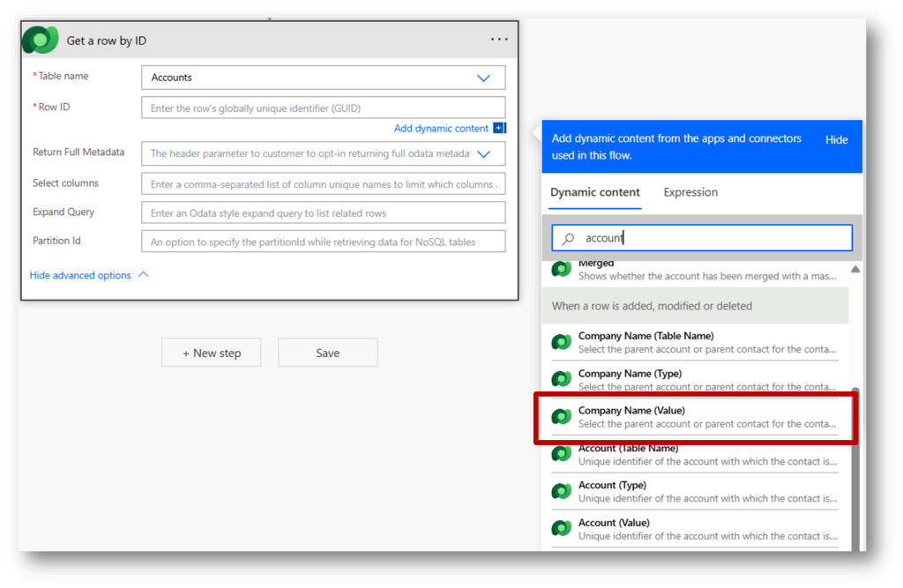
Task: Switch to the Expression tab
Action: pyautogui.click(x=690, y=192)
